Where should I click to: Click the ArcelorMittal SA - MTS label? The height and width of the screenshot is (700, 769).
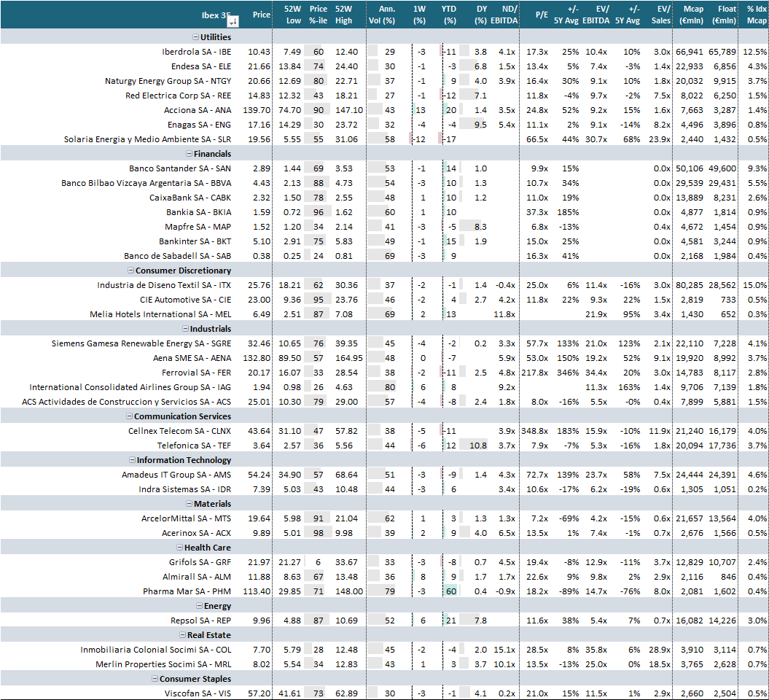187,518
